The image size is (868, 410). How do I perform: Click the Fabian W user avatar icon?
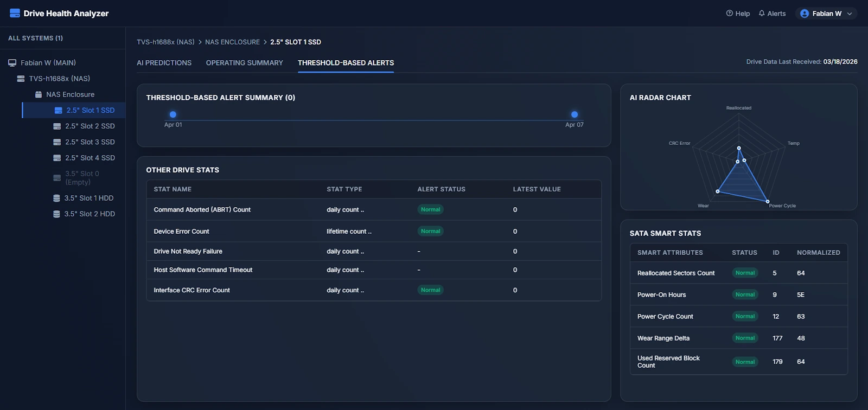tap(805, 14)
